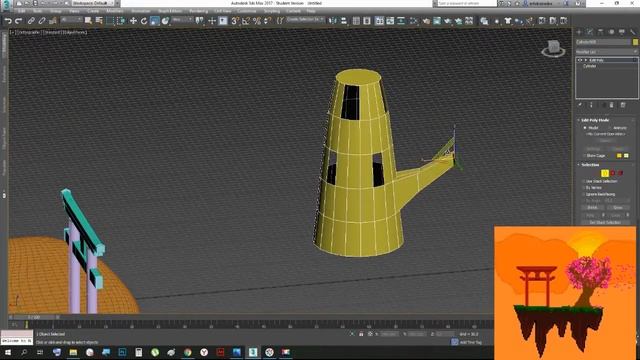The height and width of the screenshot is (360, 640).
Task: Select Cylinder in modifier stack
Action: (x=589, y=66)
